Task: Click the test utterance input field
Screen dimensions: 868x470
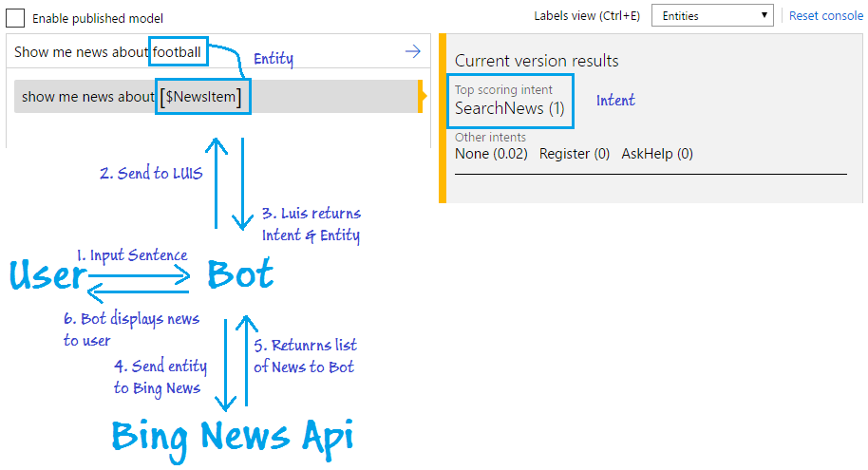Action: point(218,51)
